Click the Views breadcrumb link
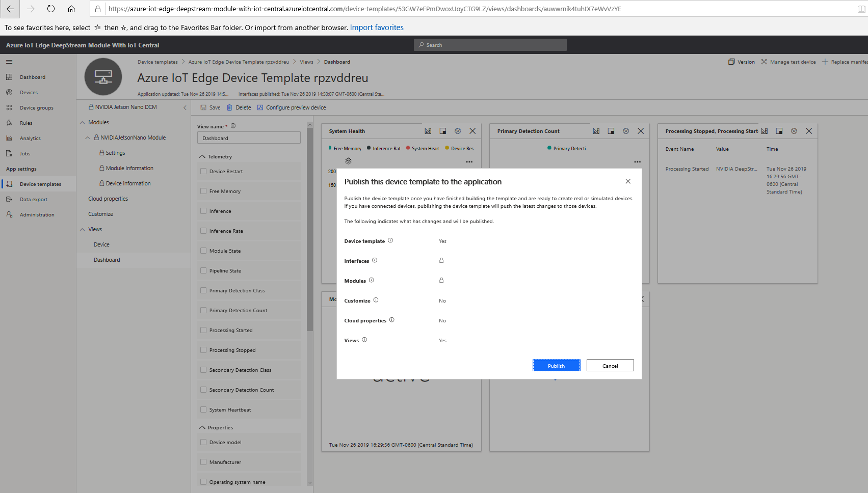The width and height of the screenshot is (868, 493). coord(306,62)
